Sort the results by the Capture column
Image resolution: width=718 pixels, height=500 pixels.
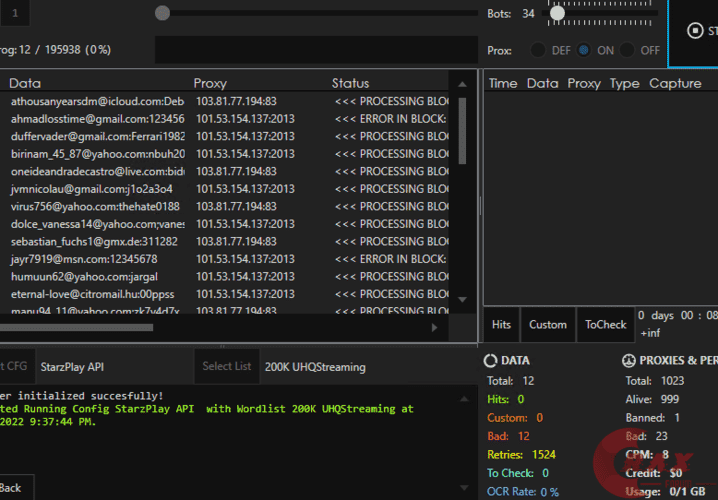(x=675, y=83)
